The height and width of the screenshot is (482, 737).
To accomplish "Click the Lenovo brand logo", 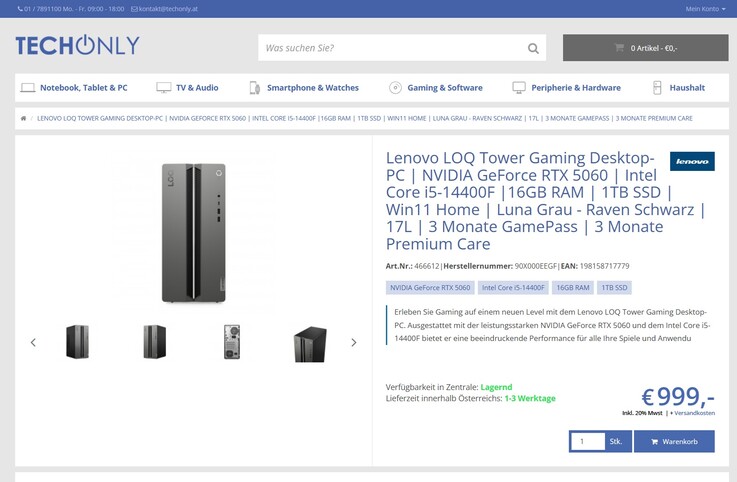I will [692, 161].
